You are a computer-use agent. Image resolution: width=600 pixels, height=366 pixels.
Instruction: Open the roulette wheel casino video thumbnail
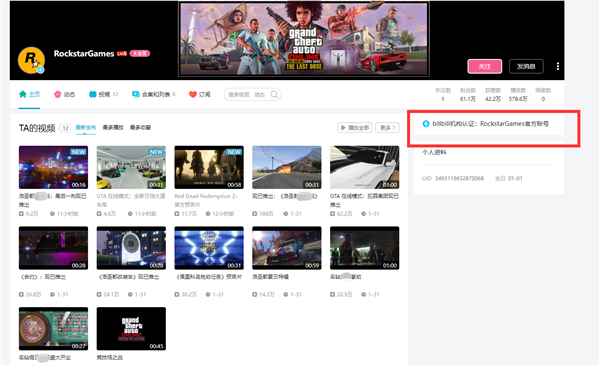(53, 329)
